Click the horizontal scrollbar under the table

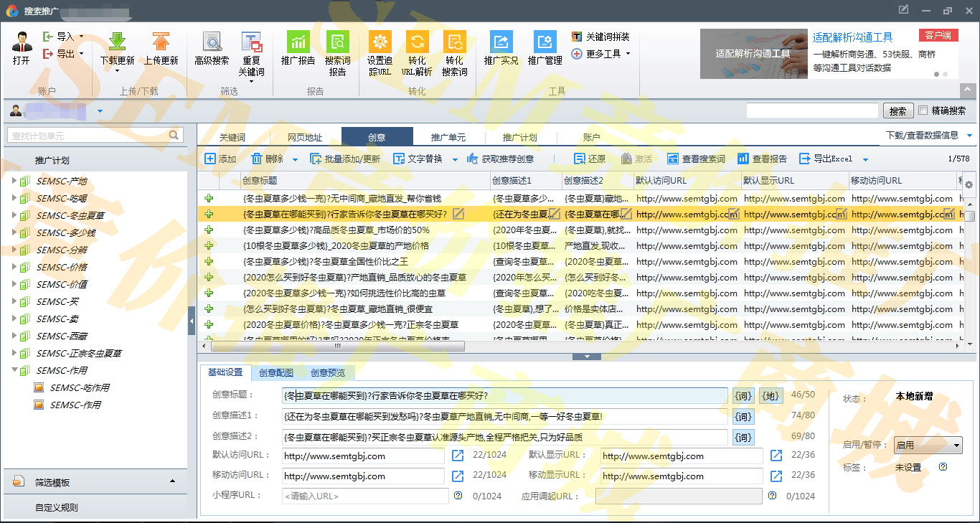pos(337,346)
